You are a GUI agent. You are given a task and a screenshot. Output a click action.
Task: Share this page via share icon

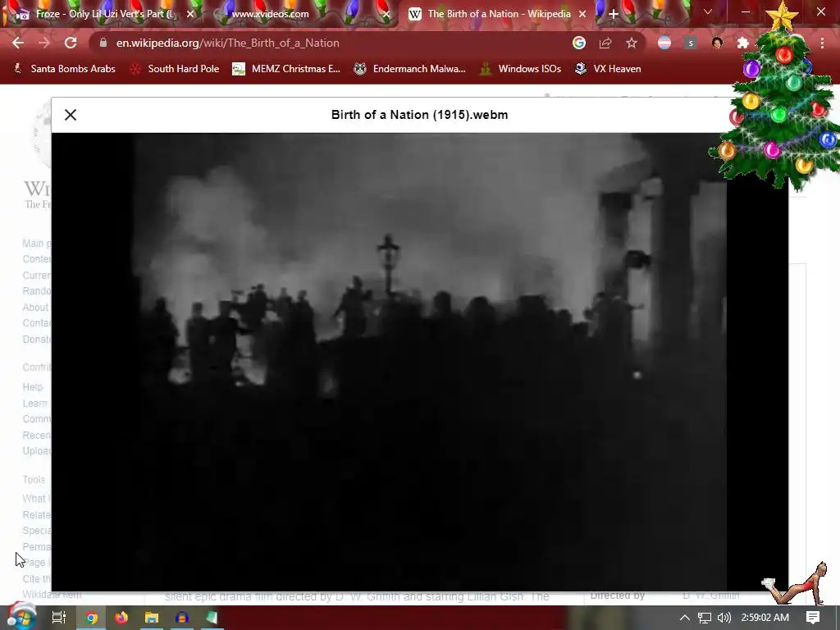click(x=605, y=43)
